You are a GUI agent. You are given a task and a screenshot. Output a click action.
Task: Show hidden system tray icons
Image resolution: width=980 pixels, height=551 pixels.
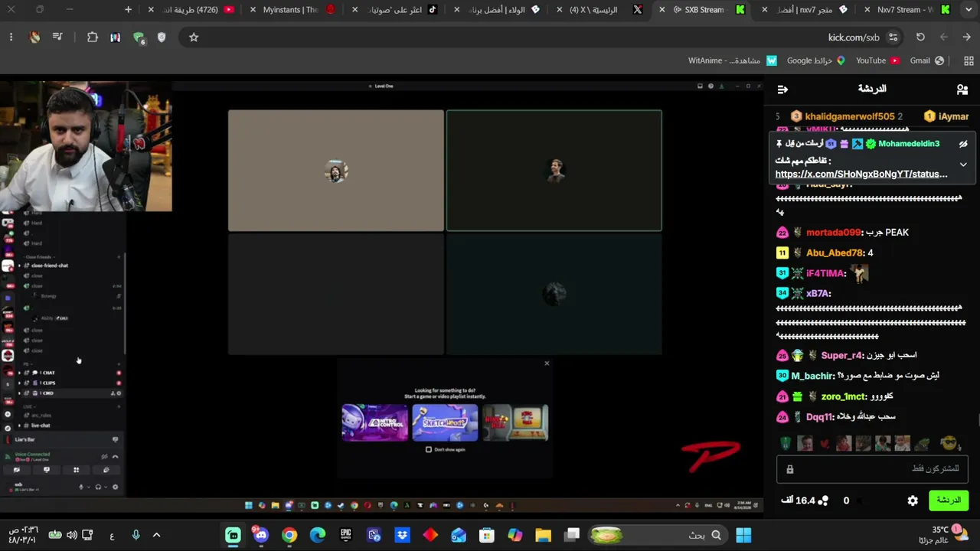click(x=156, y=535)
